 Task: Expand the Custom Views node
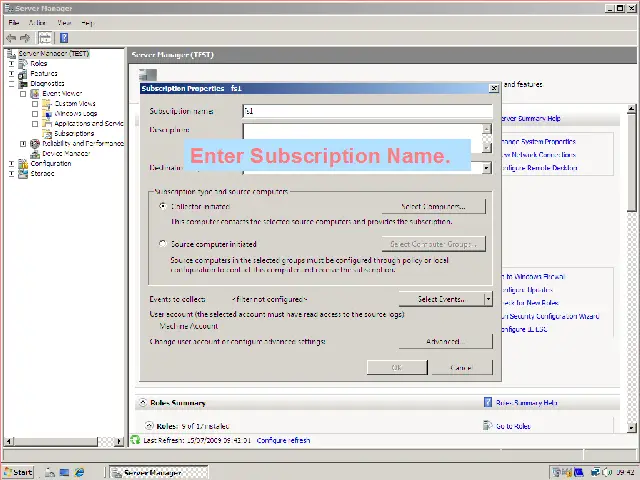coord(35,104)
